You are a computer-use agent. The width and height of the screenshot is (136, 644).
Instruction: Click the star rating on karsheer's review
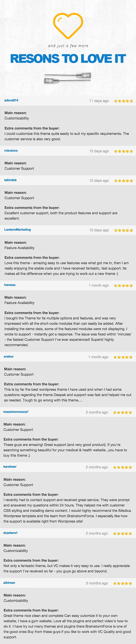[122, 467]
